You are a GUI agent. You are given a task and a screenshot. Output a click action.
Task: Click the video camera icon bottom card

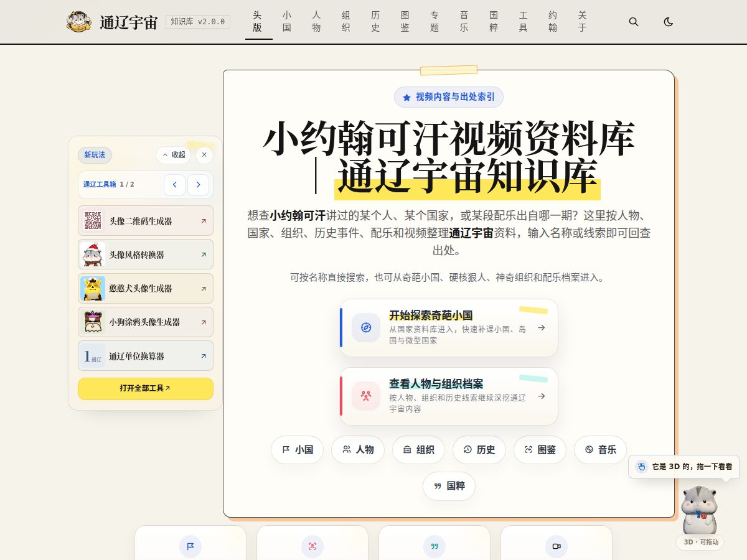(x=557, y=546)
